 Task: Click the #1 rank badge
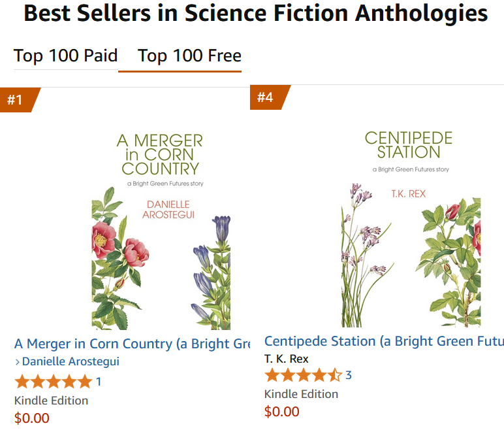(x=16, y=100)
